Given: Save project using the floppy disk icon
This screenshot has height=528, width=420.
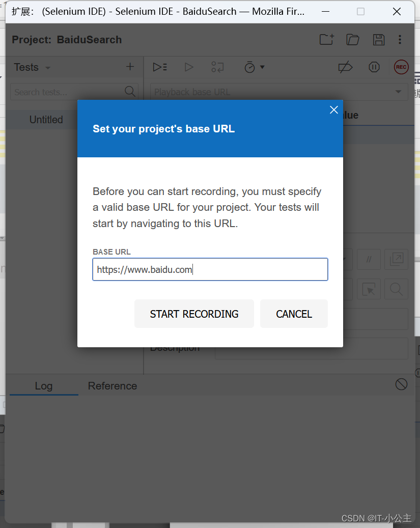Looking at the screenshot, I should (x=379, y=40).
